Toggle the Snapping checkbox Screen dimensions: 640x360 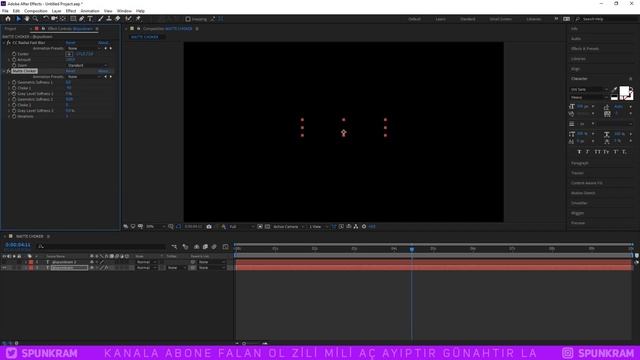[x=188, y=19]
